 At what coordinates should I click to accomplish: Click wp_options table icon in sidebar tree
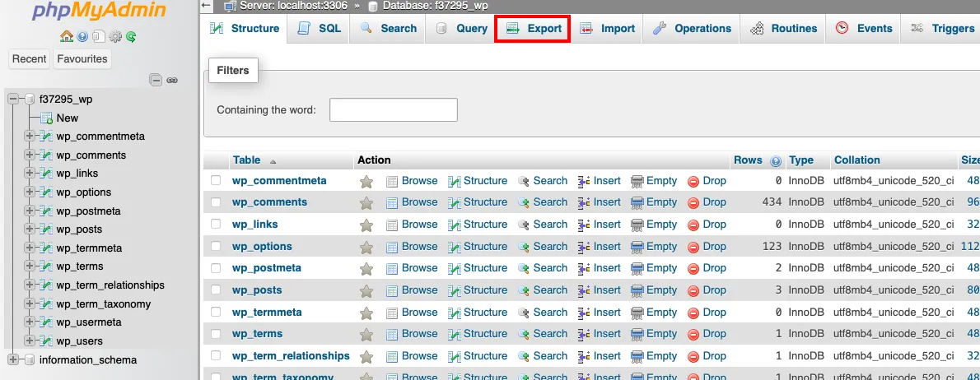click(45, 192)
